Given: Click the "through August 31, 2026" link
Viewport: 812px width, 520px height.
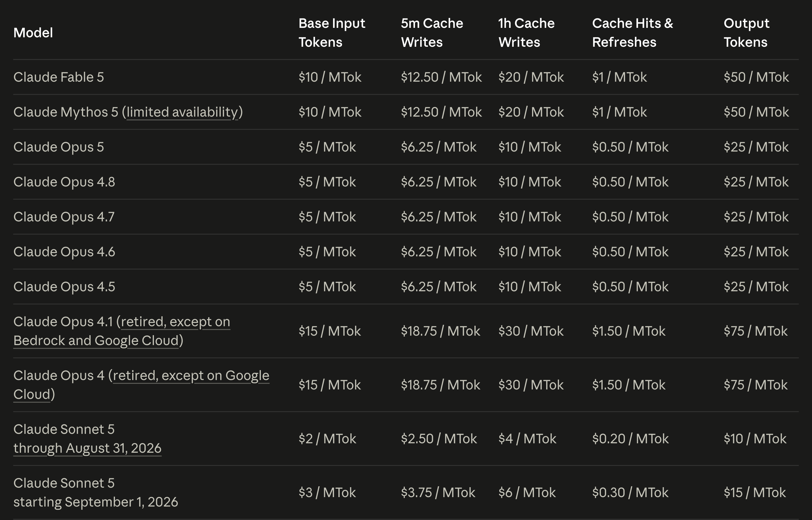Looking at the screenshot, I should pos(87,448).
